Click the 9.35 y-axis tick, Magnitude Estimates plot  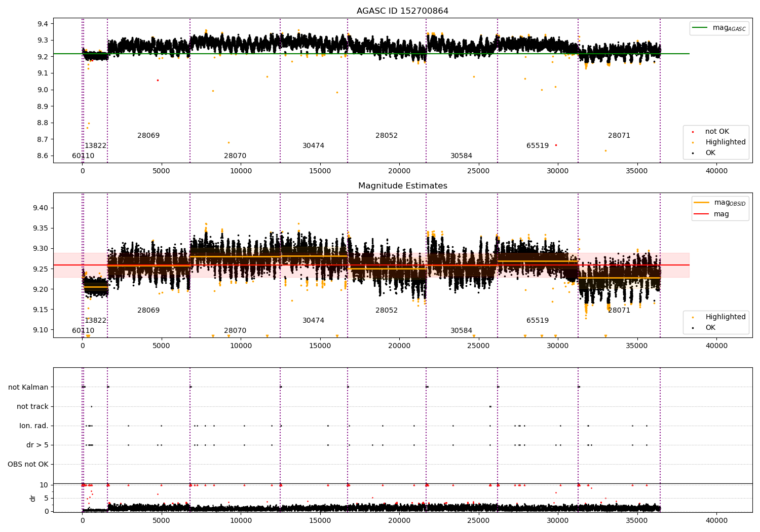41,229
